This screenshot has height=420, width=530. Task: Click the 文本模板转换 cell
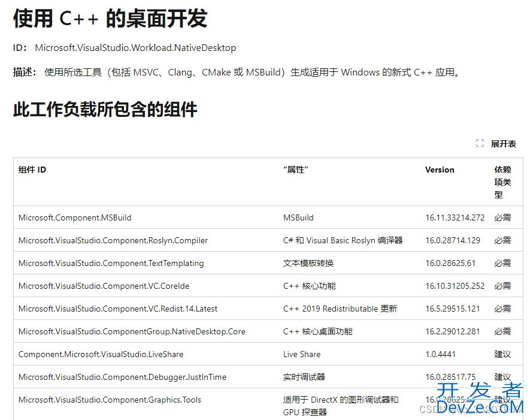pyautogui.click(x=308, y=263)
